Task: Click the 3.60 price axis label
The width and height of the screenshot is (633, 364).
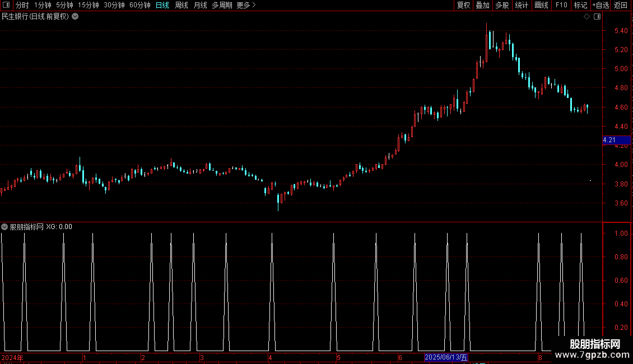Action: 621,203
